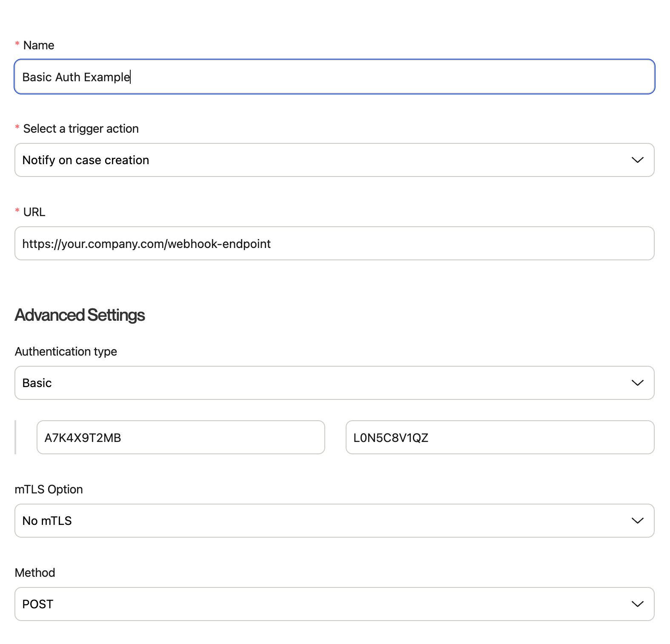Click the password field containing L0N5C8V1QZ
The image size is (670, 644).
point(500,438)
